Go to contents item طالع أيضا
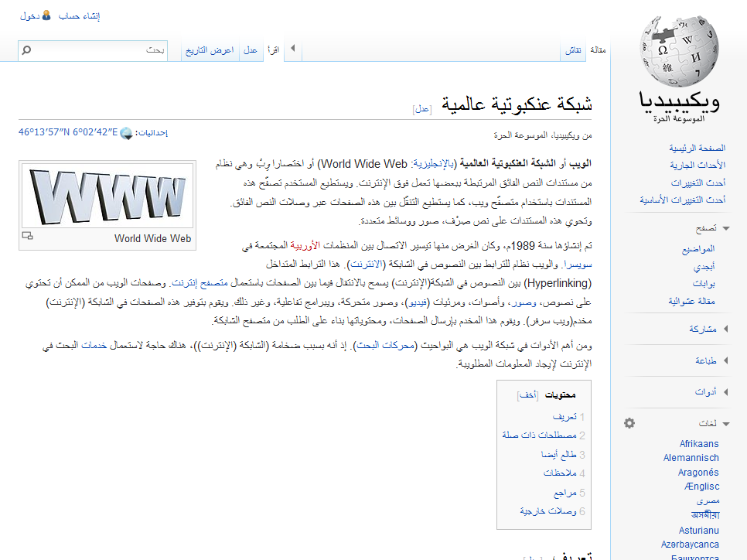The image size is (747, 560). coord(559,455)
